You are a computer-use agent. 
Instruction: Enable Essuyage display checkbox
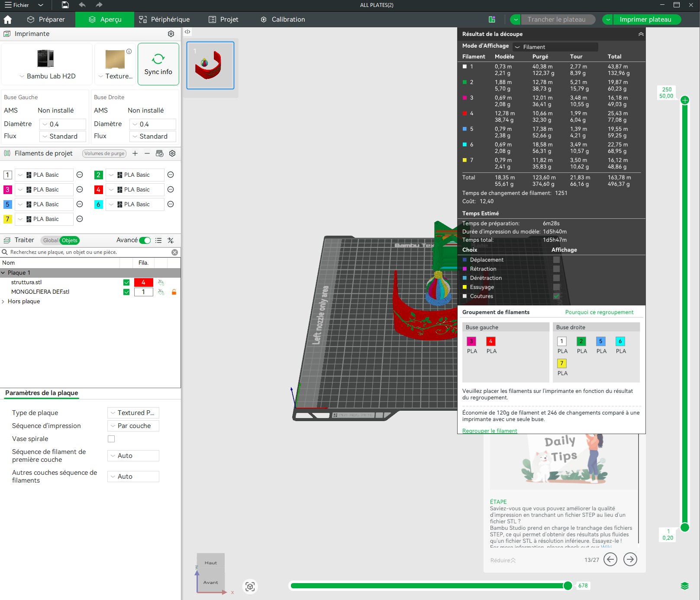tap(556, 287)
